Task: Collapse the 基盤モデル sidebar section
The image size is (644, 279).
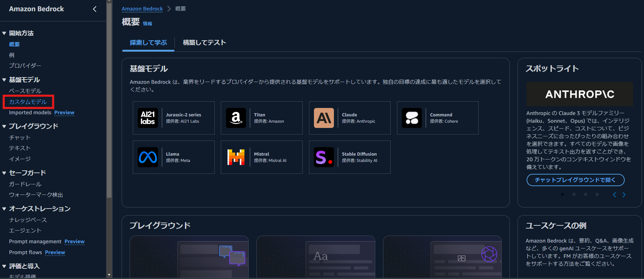Action: (4, 80)
